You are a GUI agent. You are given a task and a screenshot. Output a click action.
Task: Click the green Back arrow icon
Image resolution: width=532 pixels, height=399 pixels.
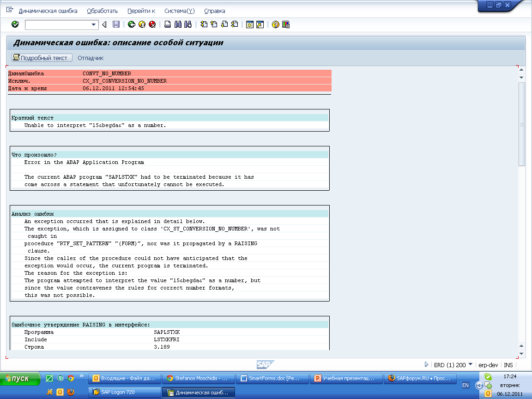(x=132, y=24)
